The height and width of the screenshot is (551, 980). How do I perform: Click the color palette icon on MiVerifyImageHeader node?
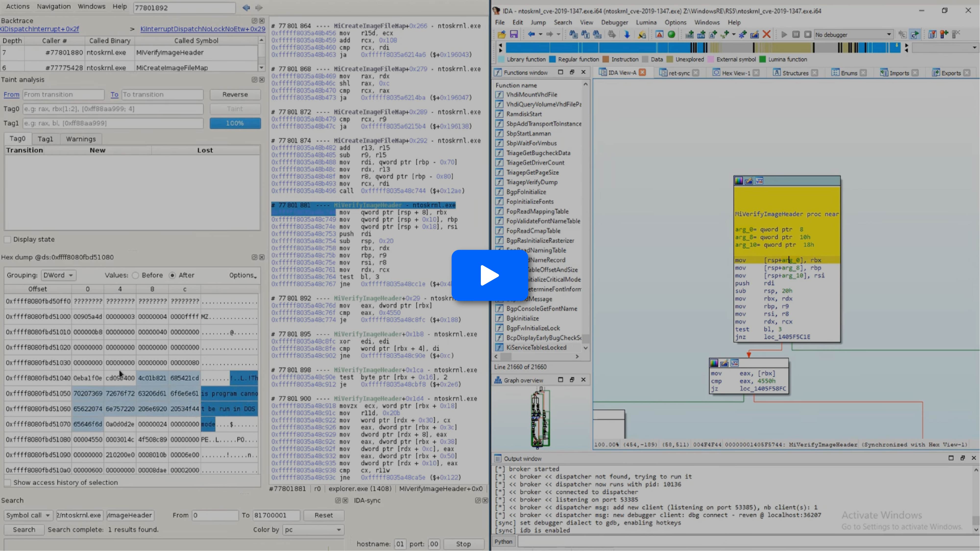tap(738, 181)
